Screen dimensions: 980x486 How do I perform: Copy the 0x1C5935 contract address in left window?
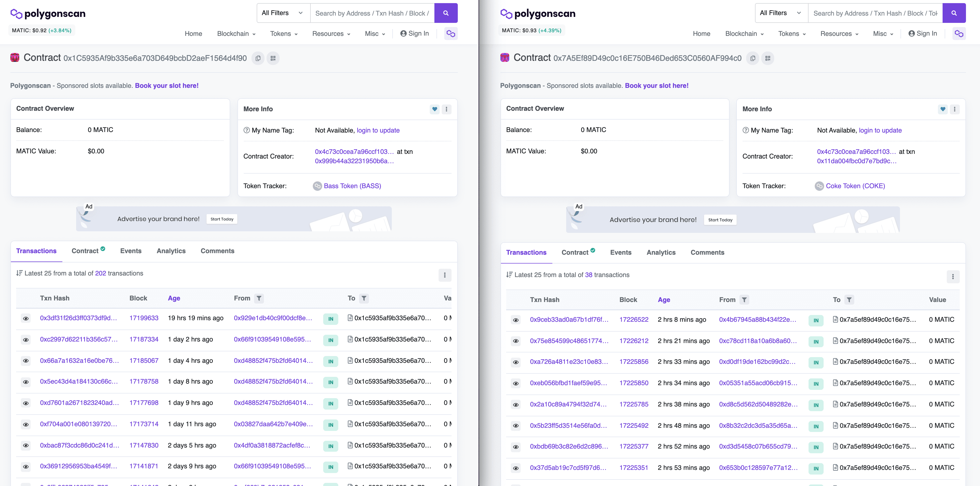(x=258, y=58)
